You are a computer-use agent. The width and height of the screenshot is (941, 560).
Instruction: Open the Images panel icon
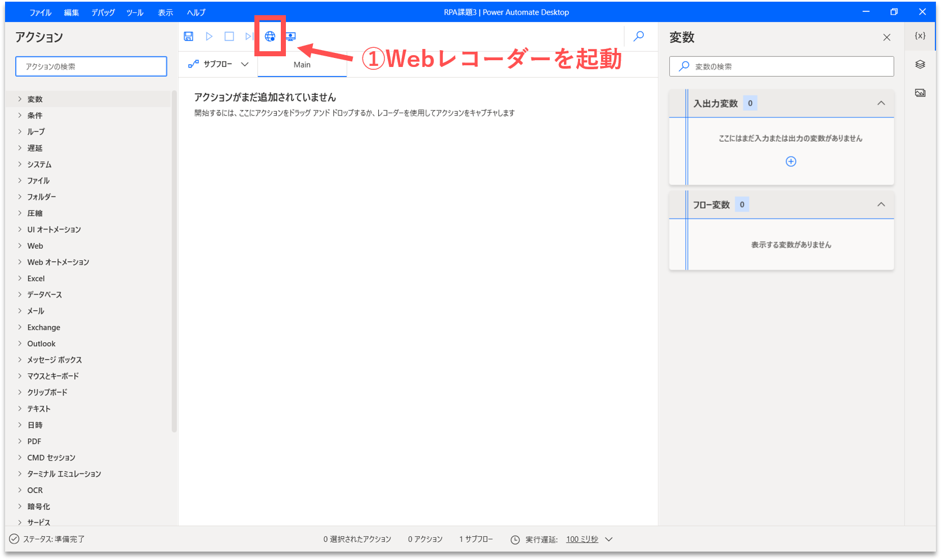click(x=920, y=93)
